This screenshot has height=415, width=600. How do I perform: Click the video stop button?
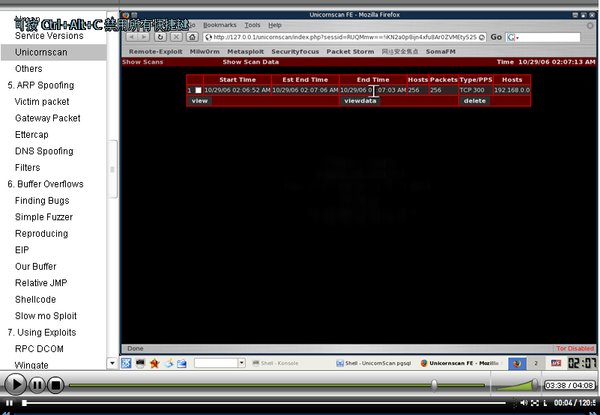coord(56,385)
